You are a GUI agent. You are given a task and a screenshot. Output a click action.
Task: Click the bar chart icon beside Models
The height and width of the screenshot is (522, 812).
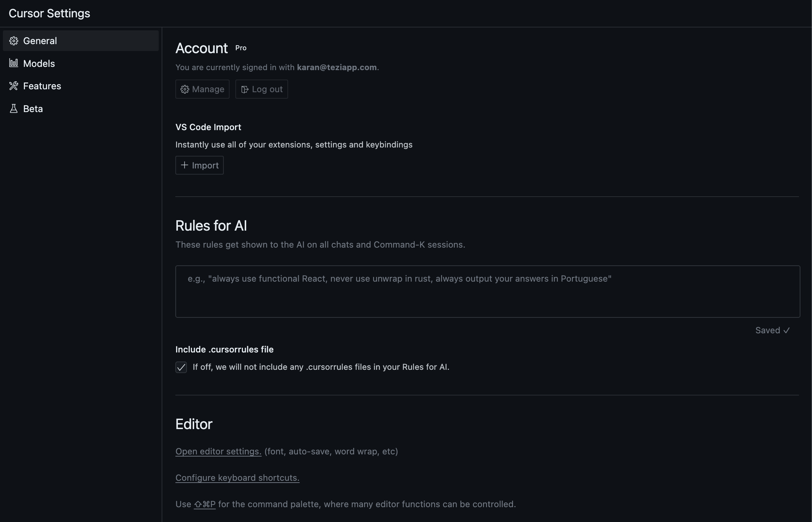14,63
